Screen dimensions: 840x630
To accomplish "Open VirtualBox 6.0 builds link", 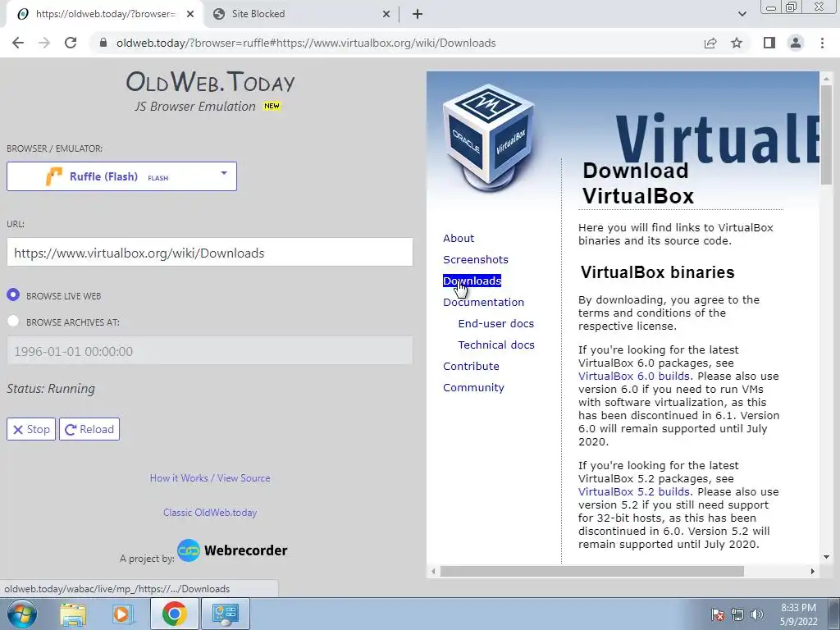I will [x=634, y=376].
